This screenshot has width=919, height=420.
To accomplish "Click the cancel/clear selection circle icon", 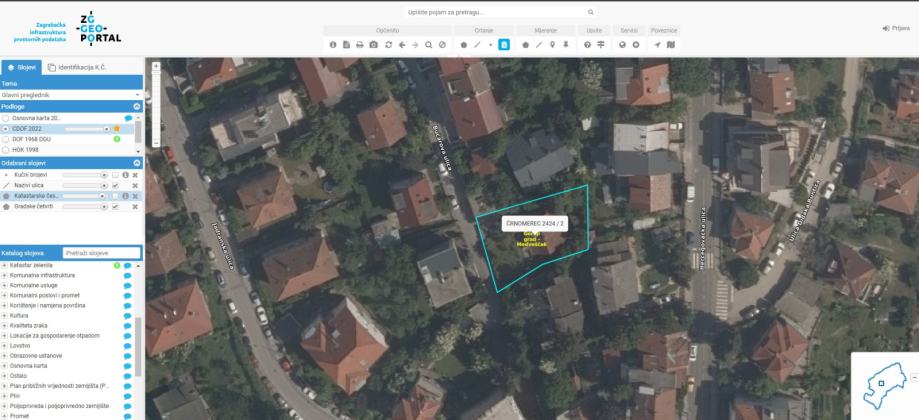I will click(443, 45).
